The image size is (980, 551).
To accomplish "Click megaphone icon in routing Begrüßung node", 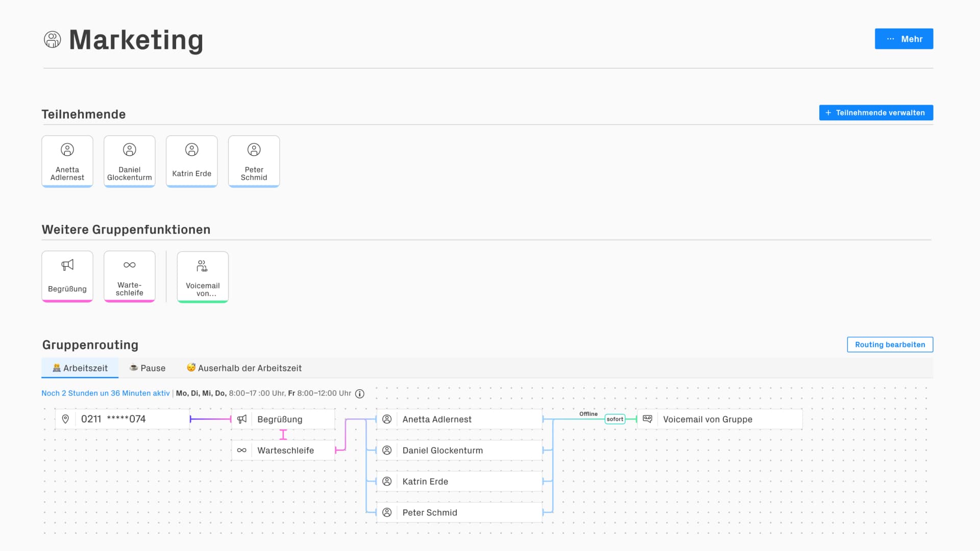I will coord(242,419).
